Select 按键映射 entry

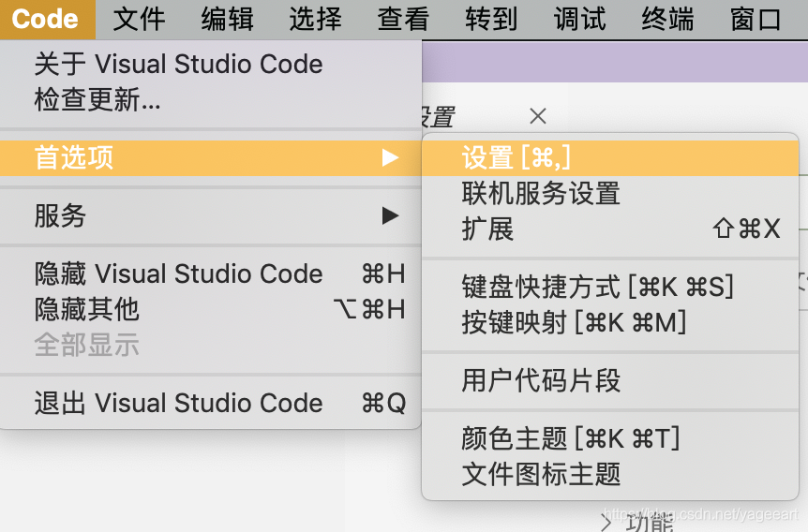(610, 322)
